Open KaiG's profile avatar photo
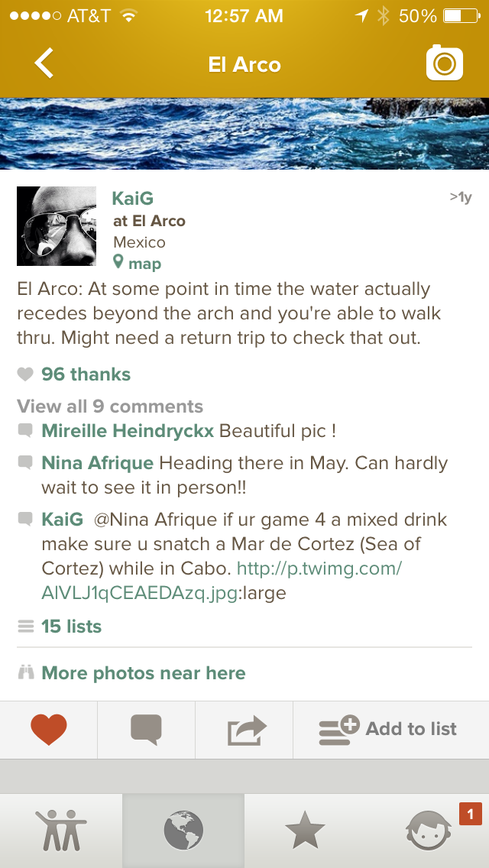This screenshot has height=868, width=489. point(57,226)
